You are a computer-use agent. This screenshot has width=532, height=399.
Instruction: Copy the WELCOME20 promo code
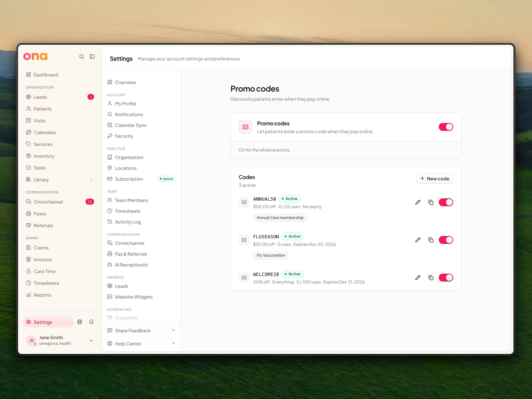click(x=431, y=278)
